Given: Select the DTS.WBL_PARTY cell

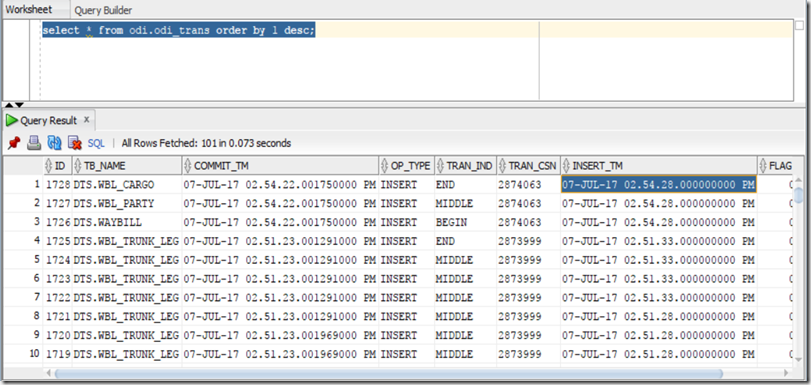Looking at the screenshot, I should pos(127,203).
